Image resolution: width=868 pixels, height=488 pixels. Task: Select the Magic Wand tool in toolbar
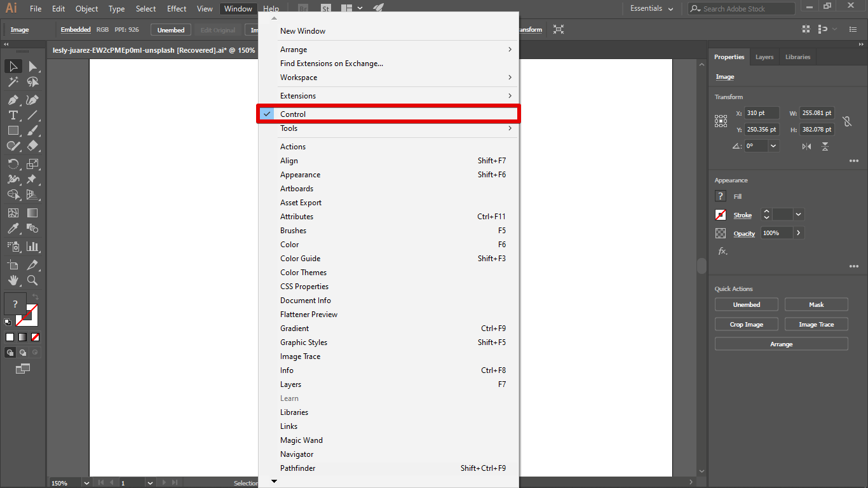pos(13,82)
